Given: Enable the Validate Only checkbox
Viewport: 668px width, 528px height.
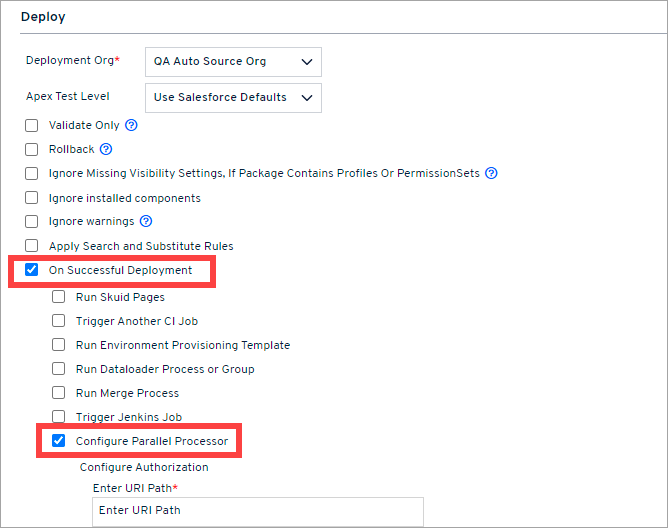Looking at the screenshot, I should tap(32, 125).
